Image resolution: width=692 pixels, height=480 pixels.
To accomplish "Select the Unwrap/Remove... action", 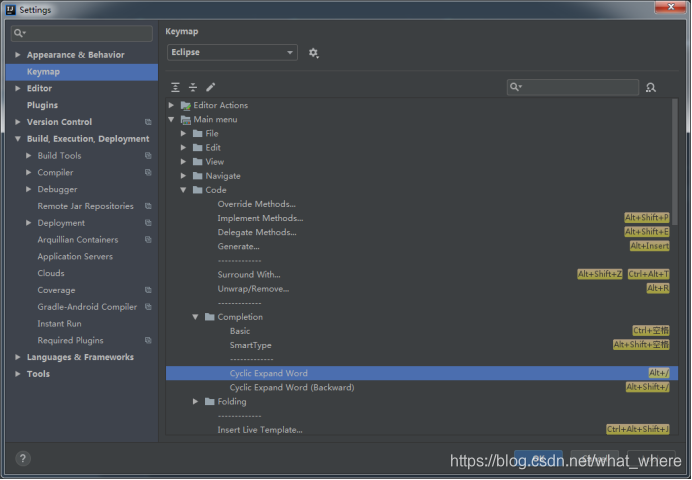I will (x=253, y=289).
